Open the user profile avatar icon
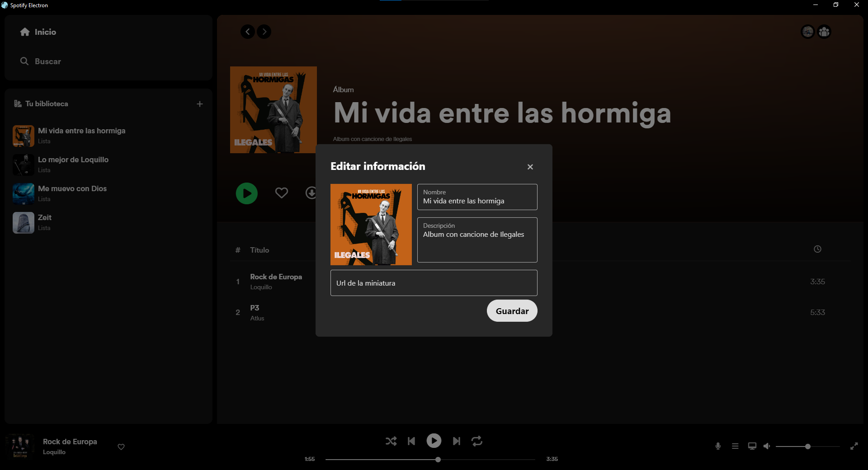 (808, 32)
